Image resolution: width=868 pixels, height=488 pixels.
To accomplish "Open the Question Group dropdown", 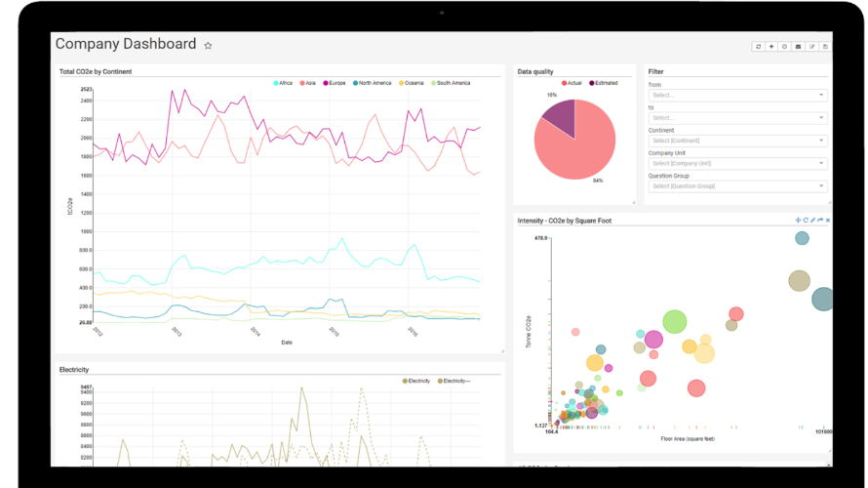I will tap(737, 186).
